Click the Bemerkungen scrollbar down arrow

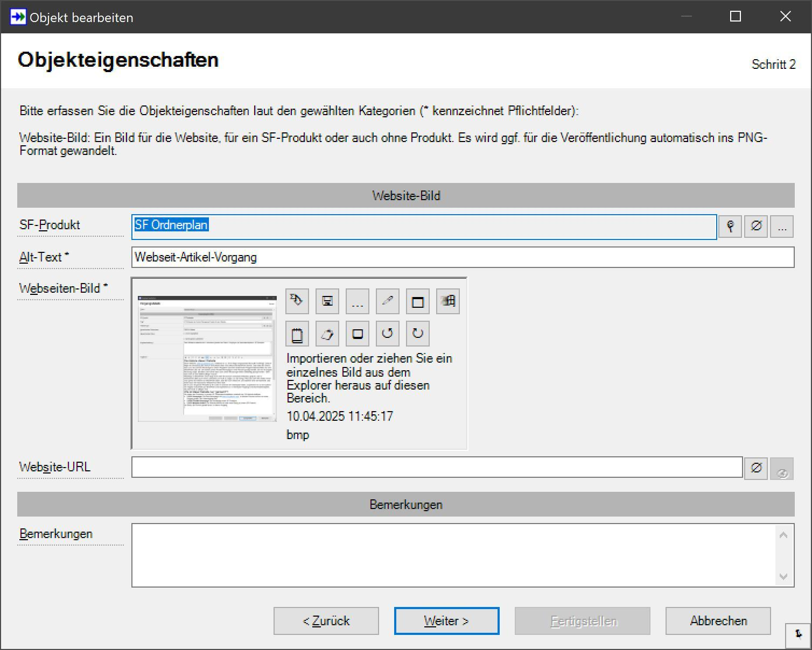coord(783,576)
